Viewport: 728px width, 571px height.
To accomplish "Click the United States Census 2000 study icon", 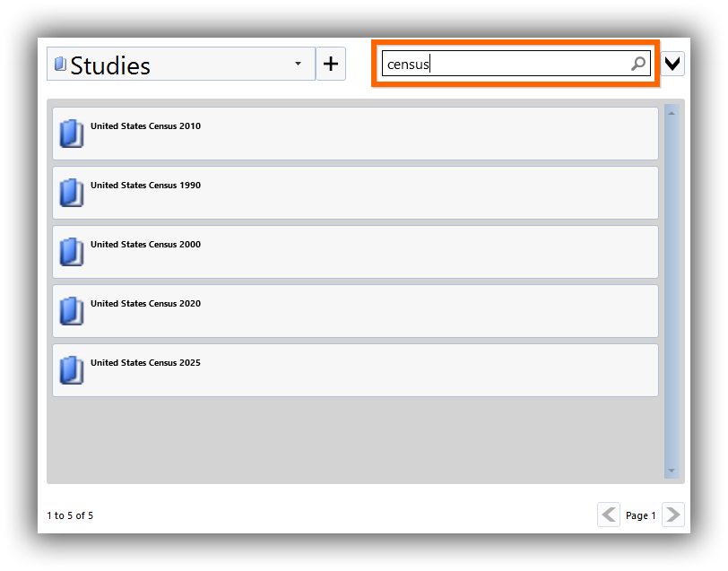I will click(x=72, y=252).
